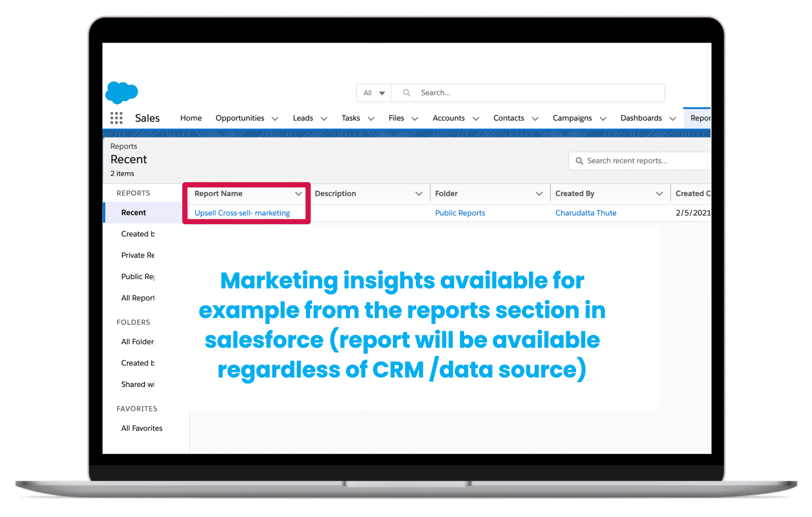The height and width of the screenshot is (517, 812).
Task: Open the Tasks tab
Action: point(351,118)
